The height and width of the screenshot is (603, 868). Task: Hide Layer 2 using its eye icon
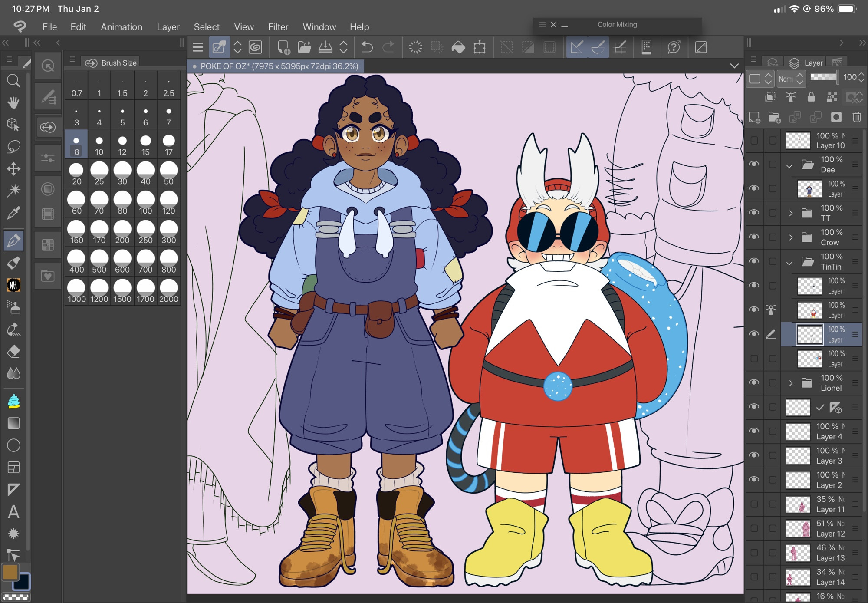click(754, 480)
